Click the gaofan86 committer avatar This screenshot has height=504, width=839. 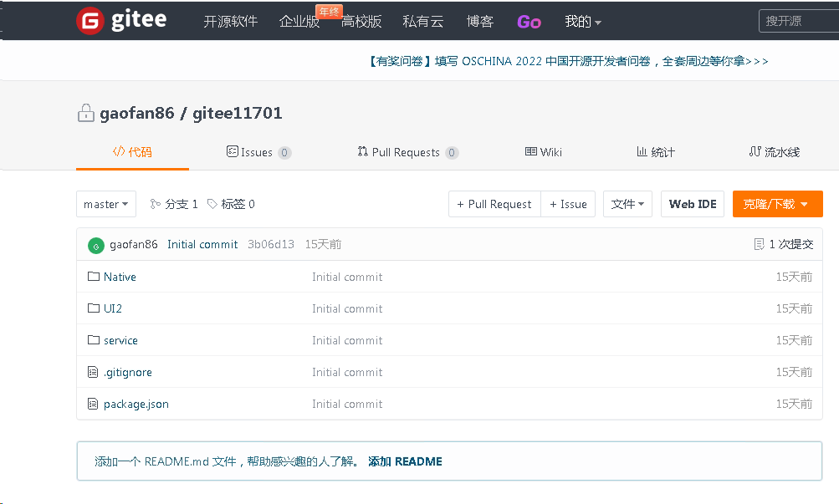[96, 245]
